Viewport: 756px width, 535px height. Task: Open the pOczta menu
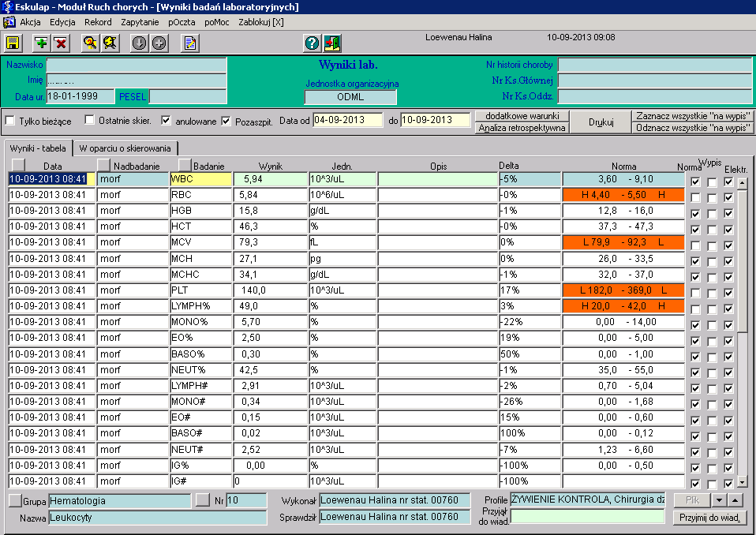point(182,22)
